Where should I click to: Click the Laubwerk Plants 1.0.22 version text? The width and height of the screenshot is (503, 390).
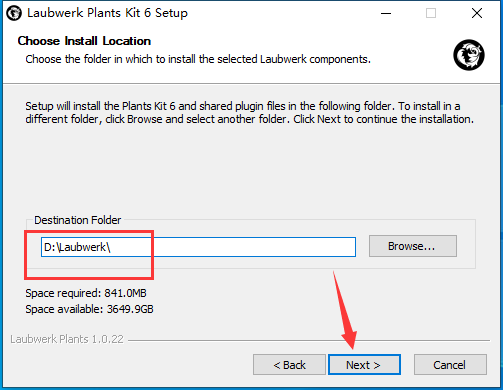67,339
